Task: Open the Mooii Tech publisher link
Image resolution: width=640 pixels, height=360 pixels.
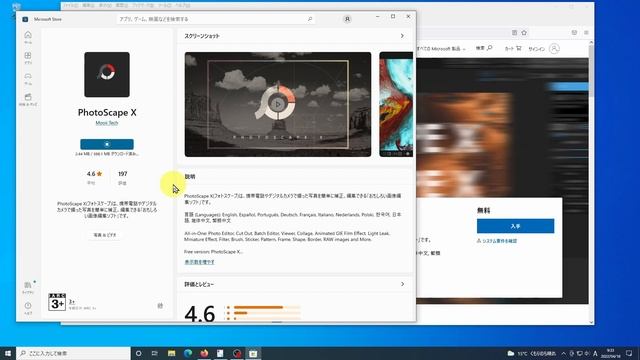Action: [107, 123]
